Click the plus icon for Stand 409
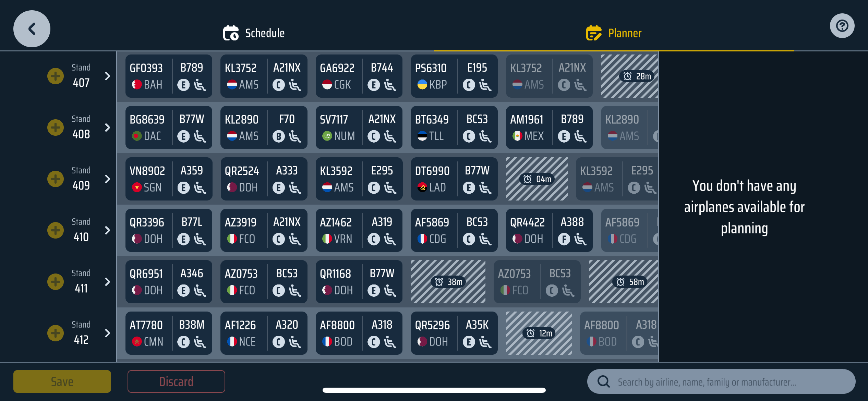Image resolution: width=868 pixels, height=401 pixels. pos(56,179)
